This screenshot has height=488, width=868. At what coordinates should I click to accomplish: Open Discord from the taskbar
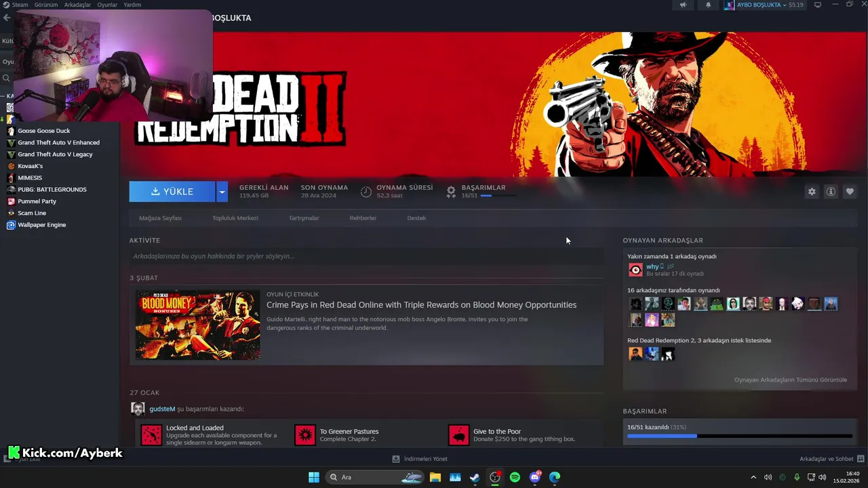pyautogui.click(x=535, y=477)
